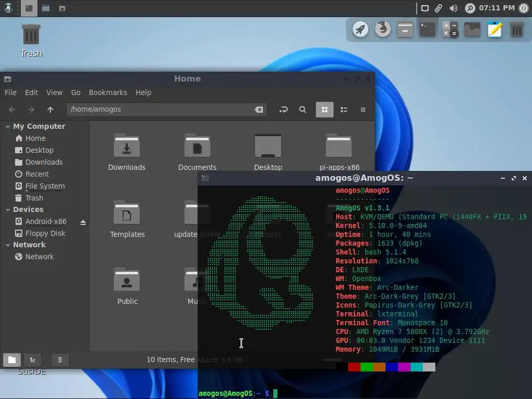The image size is (532, 399).
Task: Open View menu in file manager
Action: click(54, 92)
